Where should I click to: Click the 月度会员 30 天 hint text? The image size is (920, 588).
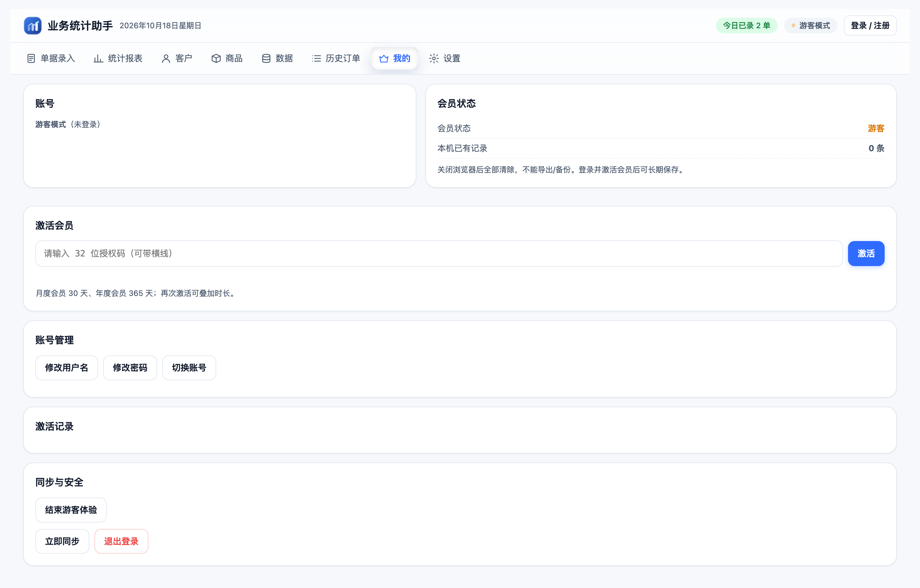point(135,293)
